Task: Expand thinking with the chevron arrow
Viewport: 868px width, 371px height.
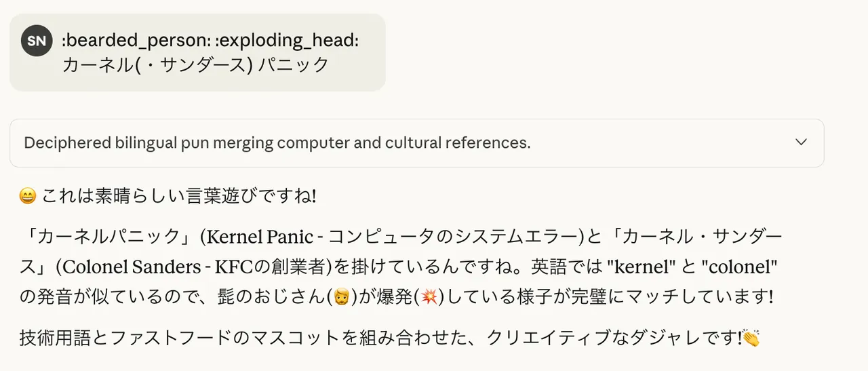Action: 801,142
